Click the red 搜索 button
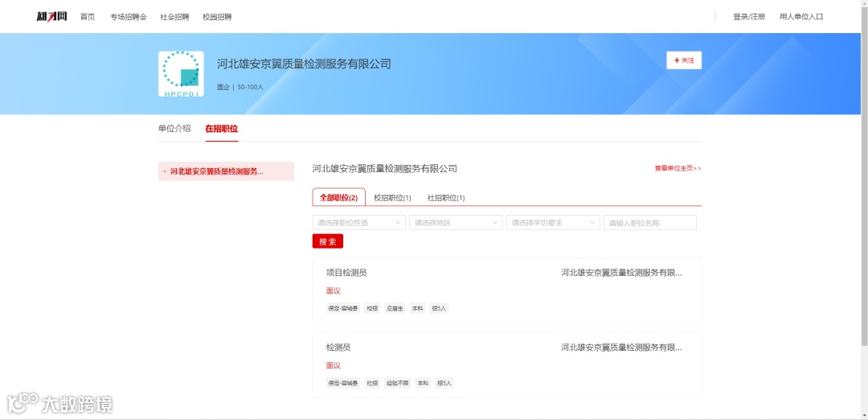Screen dimensions: 868x420 [x=328, y=241]
